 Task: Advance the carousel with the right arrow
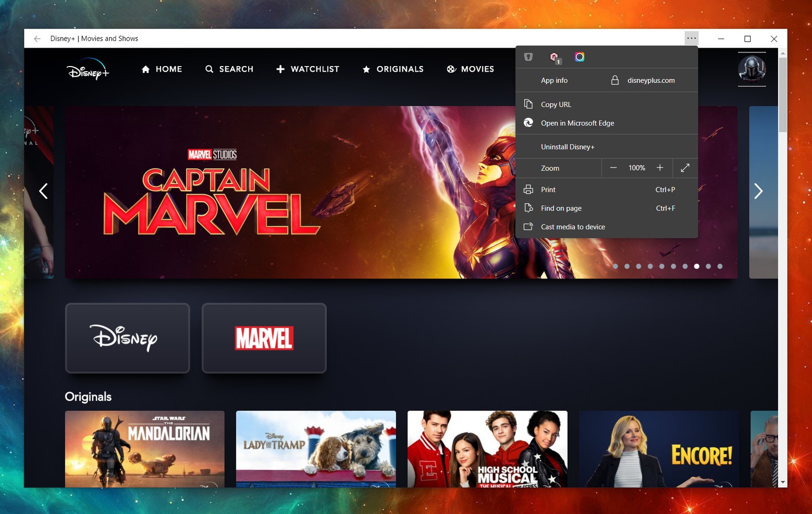(758, 191)
